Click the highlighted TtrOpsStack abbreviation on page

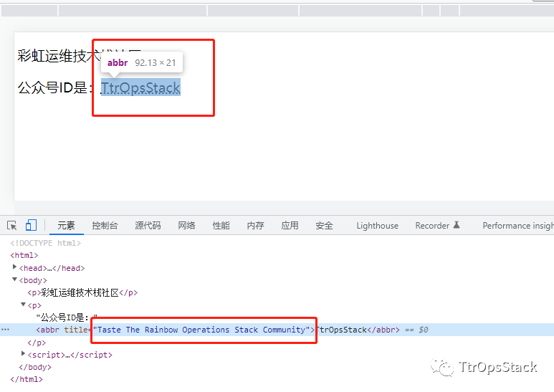pyautogui.click(x=140, y=87)
